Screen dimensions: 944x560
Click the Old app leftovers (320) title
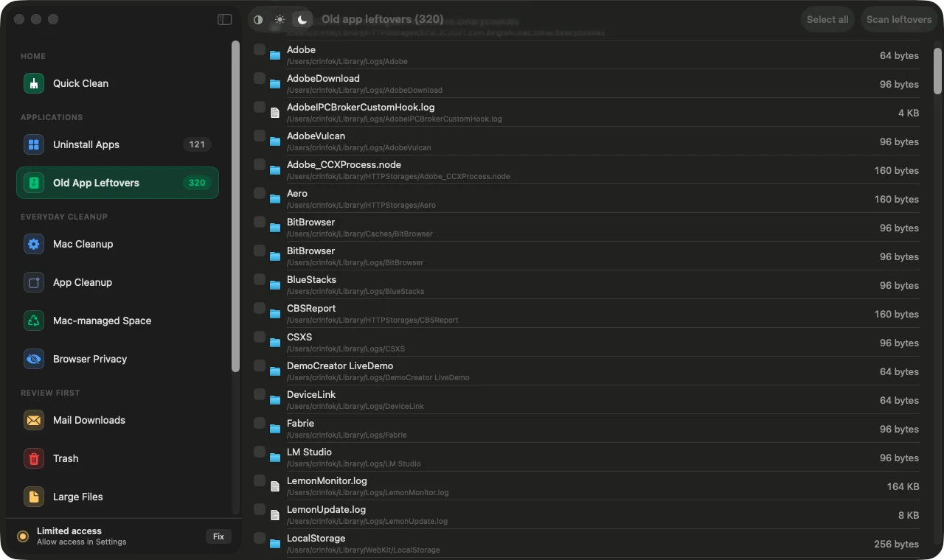point(383,19)
